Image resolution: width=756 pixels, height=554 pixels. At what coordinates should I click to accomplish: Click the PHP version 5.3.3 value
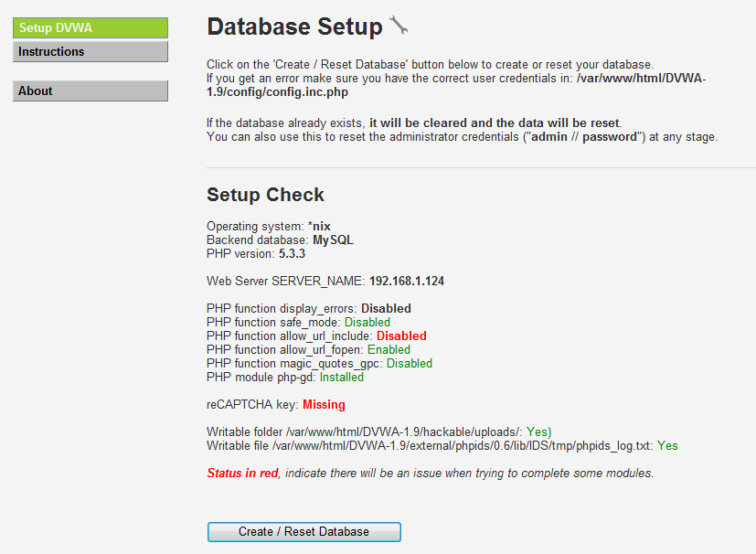[x=292, y=253]
